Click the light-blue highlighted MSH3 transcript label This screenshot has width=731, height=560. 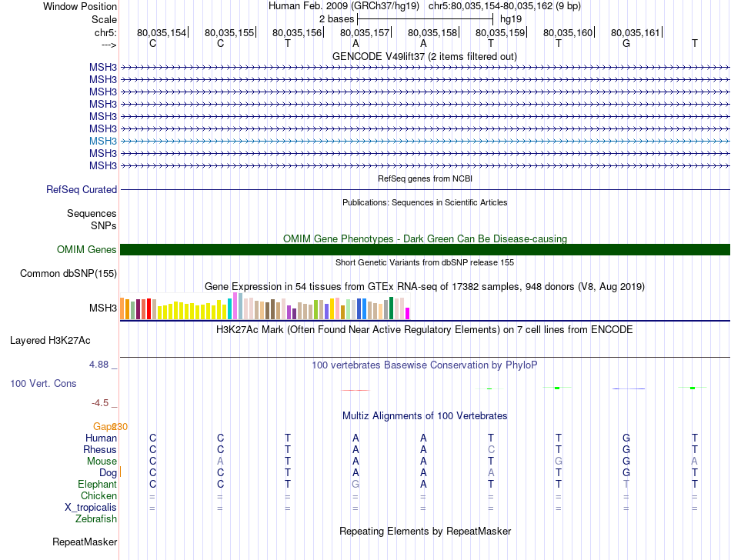point(102,141)
